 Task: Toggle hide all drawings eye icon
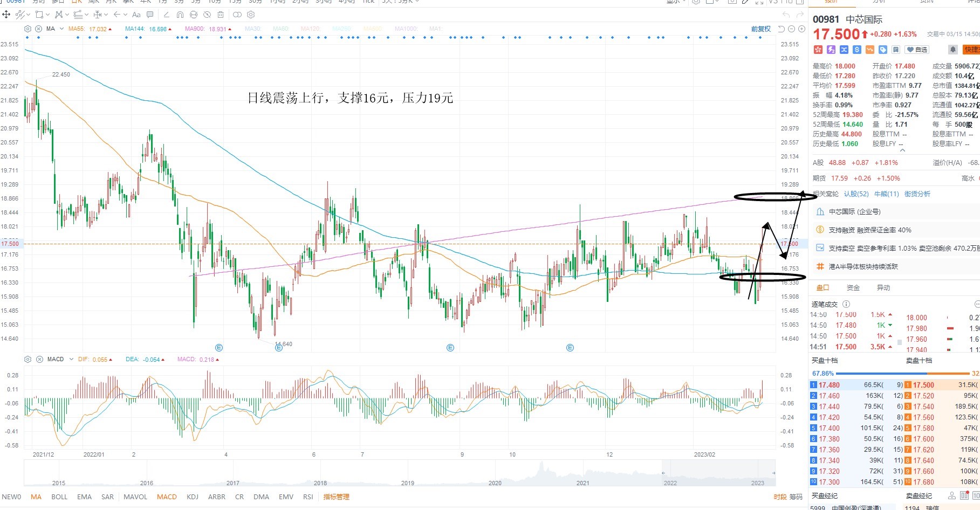207,15
